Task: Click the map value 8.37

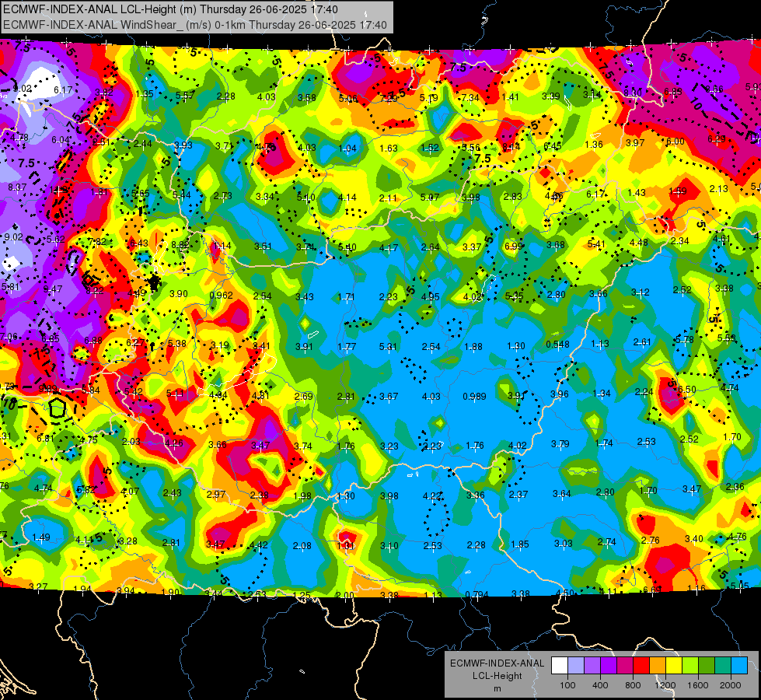Action: [17, 187]
